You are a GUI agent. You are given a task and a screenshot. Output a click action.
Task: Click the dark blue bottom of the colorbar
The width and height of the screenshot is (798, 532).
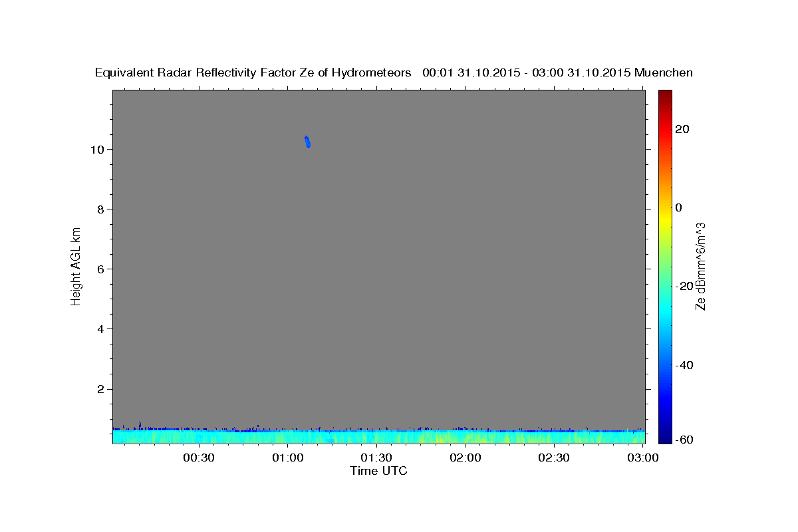pyautogui.click(x=665, y=438)
